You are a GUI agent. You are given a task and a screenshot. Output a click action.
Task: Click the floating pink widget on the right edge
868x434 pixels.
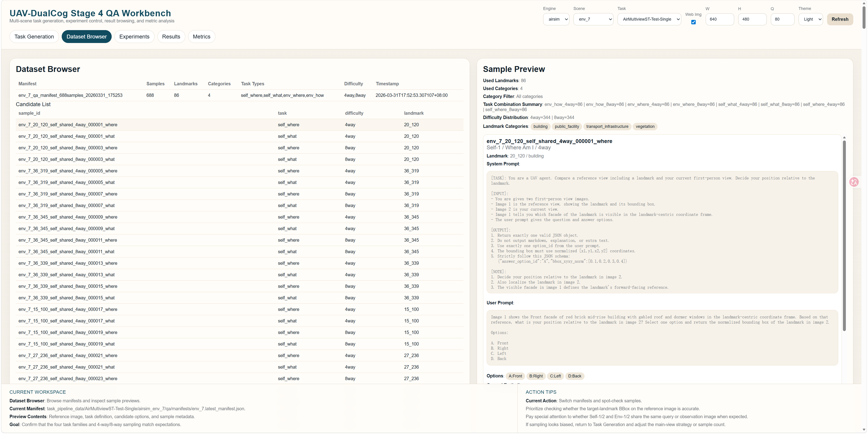coord(854,182)
